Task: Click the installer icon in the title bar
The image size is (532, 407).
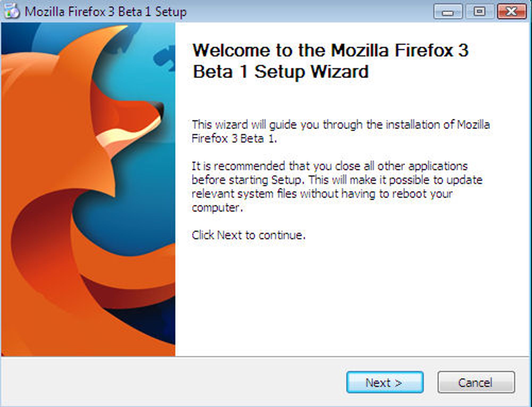Action: (12, 11)
